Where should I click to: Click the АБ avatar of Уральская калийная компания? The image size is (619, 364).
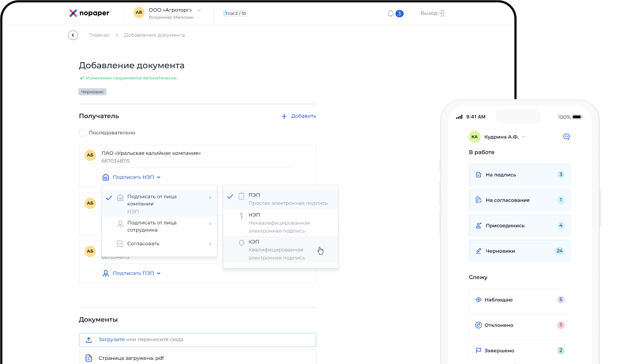point(90,155)
